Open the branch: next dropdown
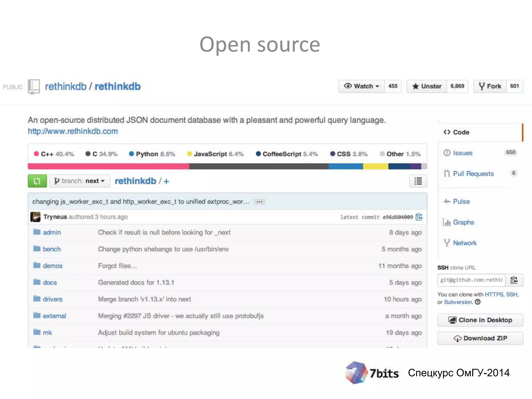This screenshot has width=532, height=399. coord(79,181)
